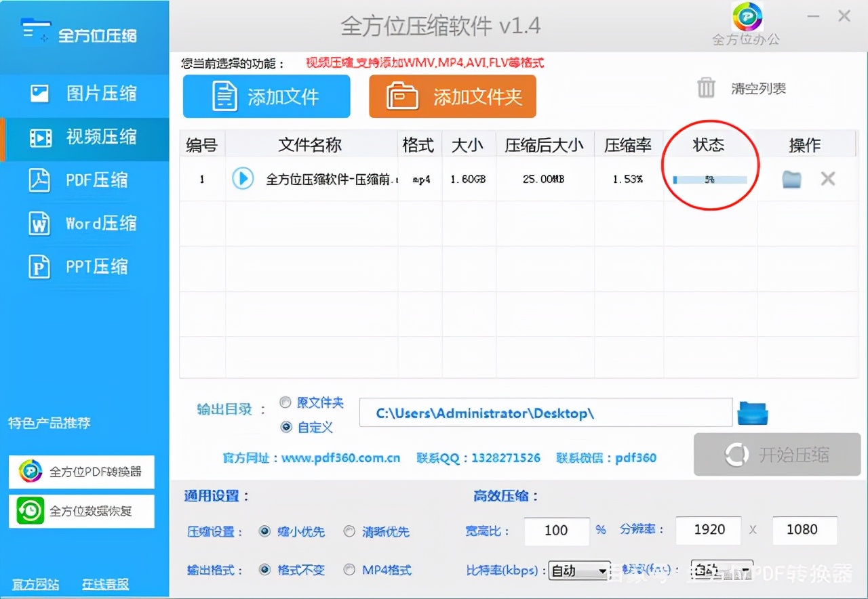This screenshot has width=868, height=599.
Task: Clear the list with 清空列表
Action: point(759,89)
